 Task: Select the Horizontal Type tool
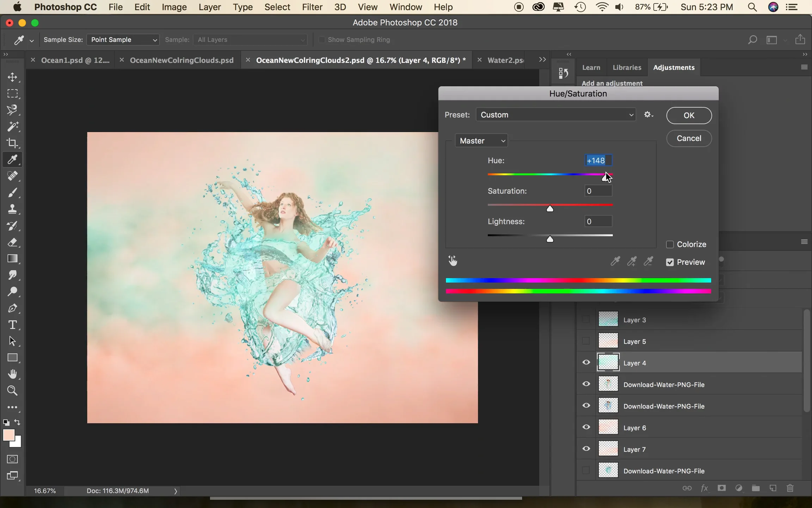coord(12,325)
